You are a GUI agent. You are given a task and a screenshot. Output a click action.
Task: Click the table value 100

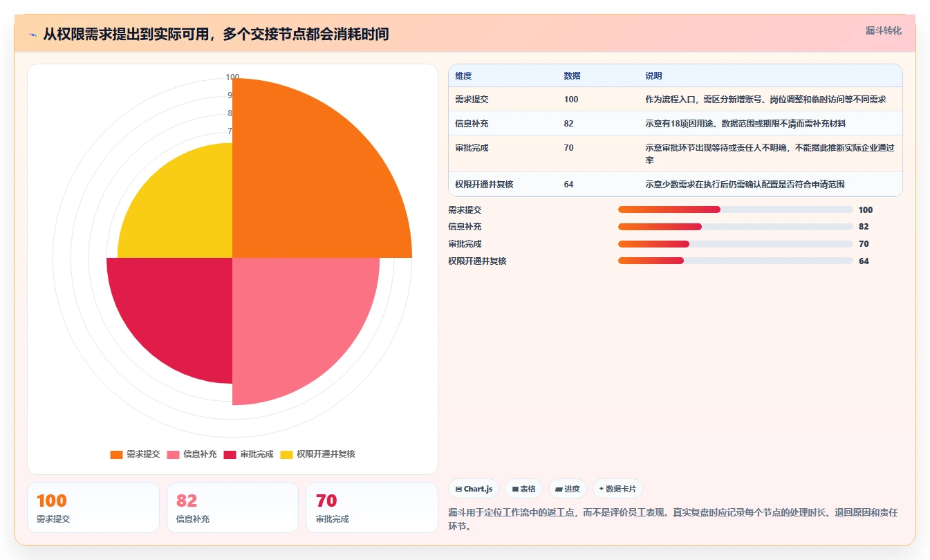[x=571, y=100]
